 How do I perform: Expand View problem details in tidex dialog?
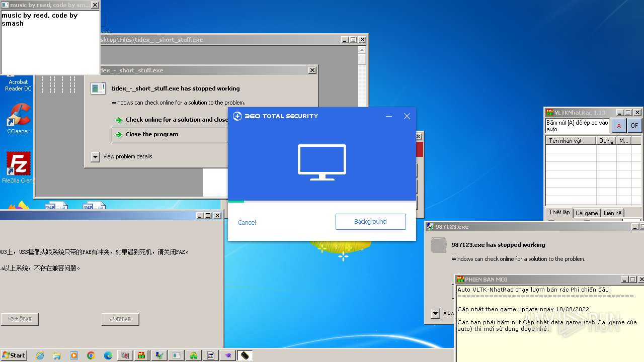[96, 157]
